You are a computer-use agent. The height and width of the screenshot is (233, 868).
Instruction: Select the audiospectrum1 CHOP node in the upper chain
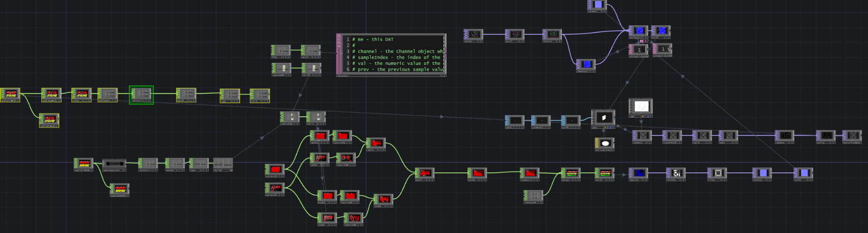point(51,95)
